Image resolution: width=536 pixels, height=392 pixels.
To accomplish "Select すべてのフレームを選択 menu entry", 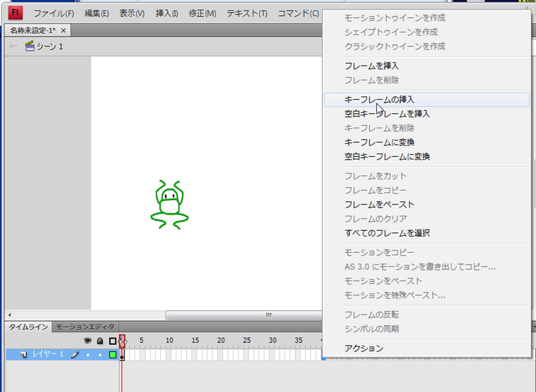I will pos(387,233).
